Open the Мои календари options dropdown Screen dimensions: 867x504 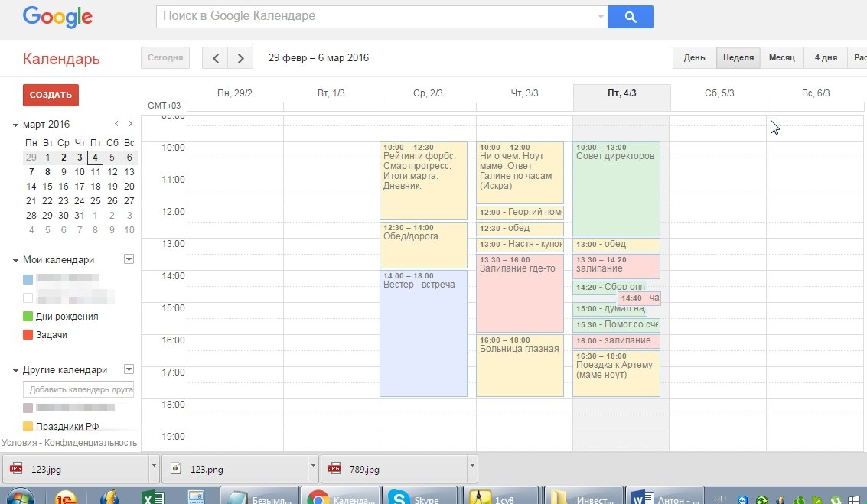click(129, 259)
